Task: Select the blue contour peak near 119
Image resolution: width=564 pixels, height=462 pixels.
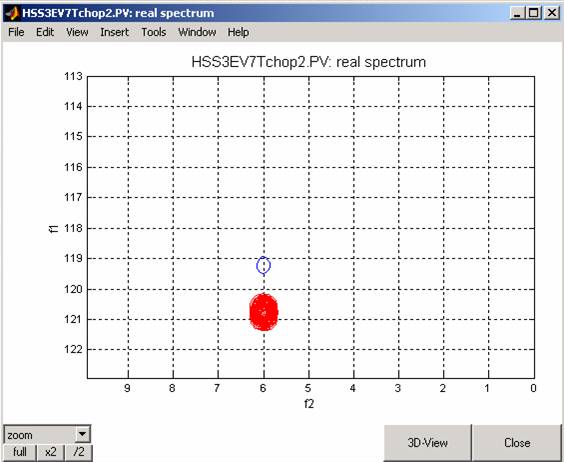Action: 264,266
